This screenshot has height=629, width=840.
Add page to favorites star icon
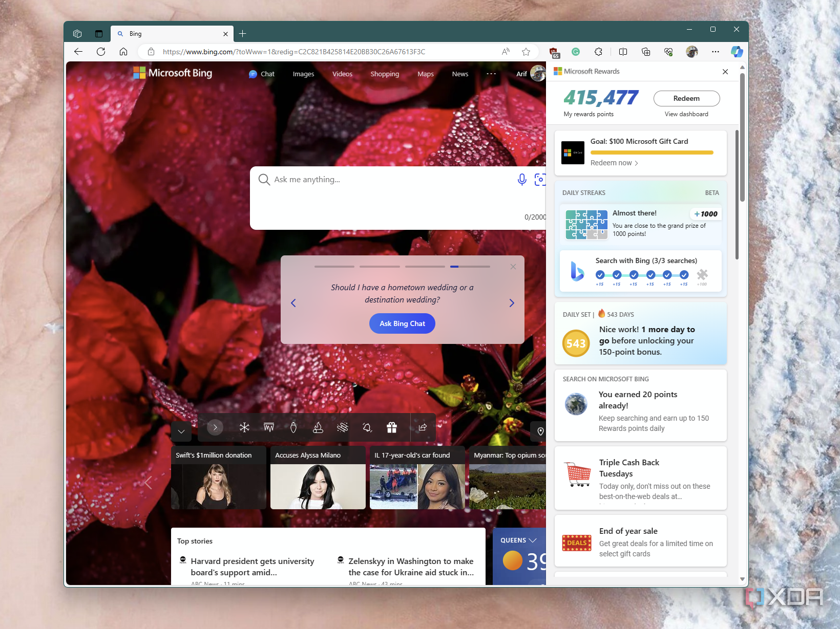[x=526, y=52]
